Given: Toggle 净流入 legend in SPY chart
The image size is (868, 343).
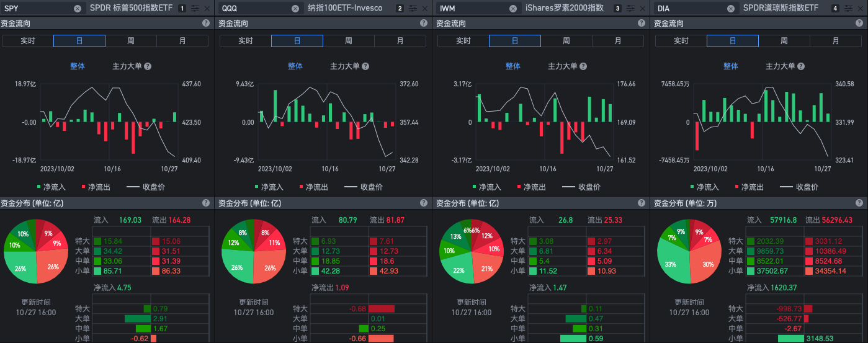Looking at the screenshot, I should point(51,187).
